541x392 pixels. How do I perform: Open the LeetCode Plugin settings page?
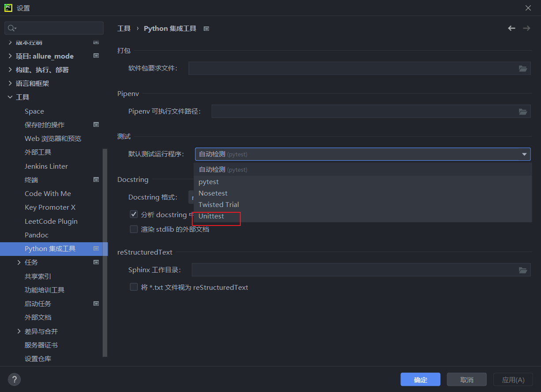click(x=51, y=221)
